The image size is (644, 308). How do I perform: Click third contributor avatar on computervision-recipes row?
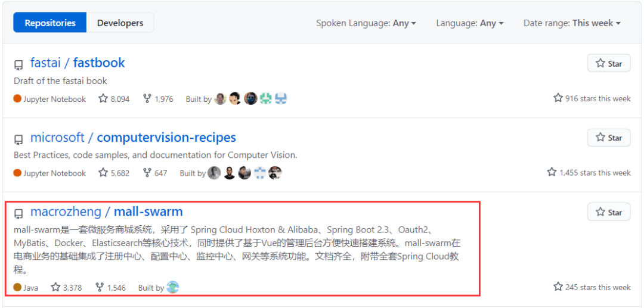(x=245, y=173)
